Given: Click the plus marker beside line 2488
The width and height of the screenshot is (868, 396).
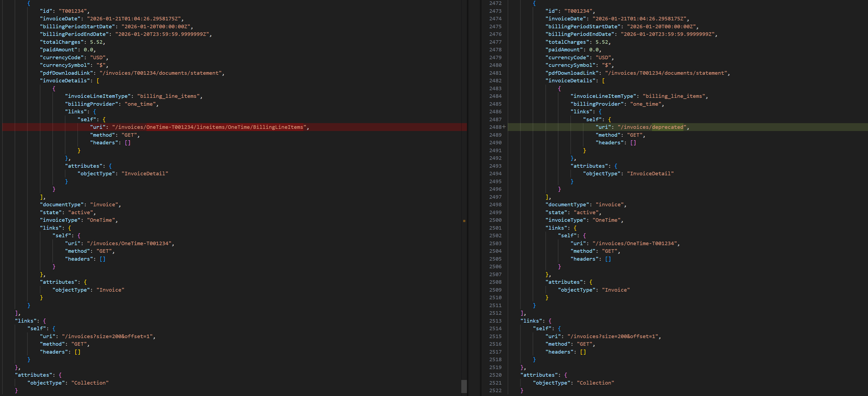Looking at the screenshot, I should [x=504, y=127].
